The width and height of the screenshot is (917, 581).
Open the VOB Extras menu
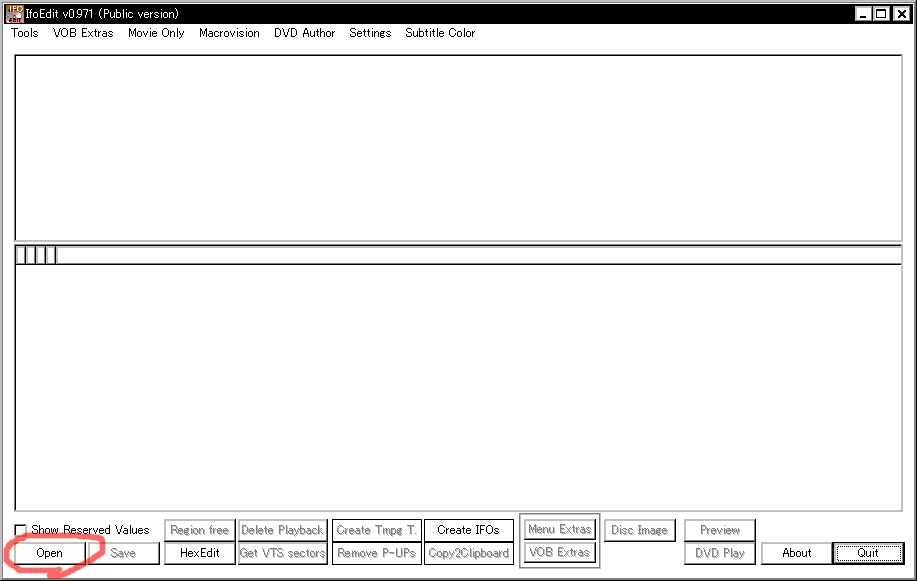coord(83,33)
